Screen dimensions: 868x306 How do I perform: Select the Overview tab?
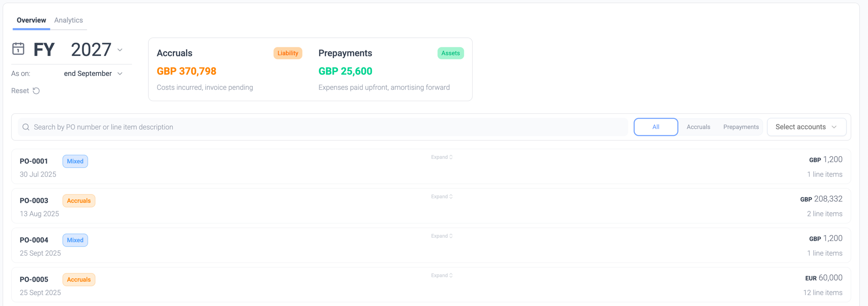31,20
